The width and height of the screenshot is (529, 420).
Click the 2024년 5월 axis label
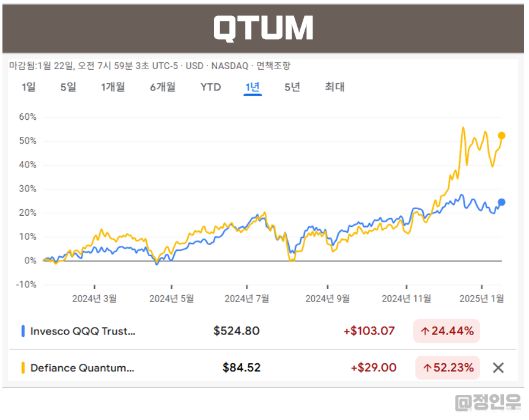[x=172, y=298]
